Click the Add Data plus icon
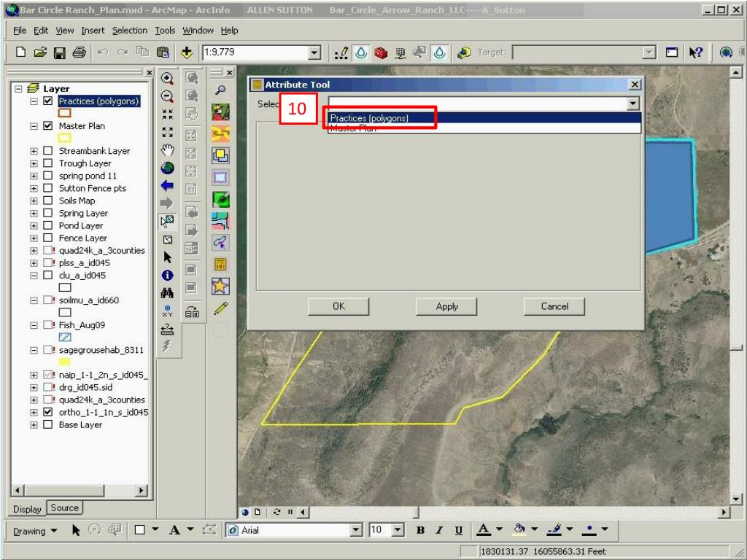The width and height of the screenshot is (747, 560). [x=186, y=52]
